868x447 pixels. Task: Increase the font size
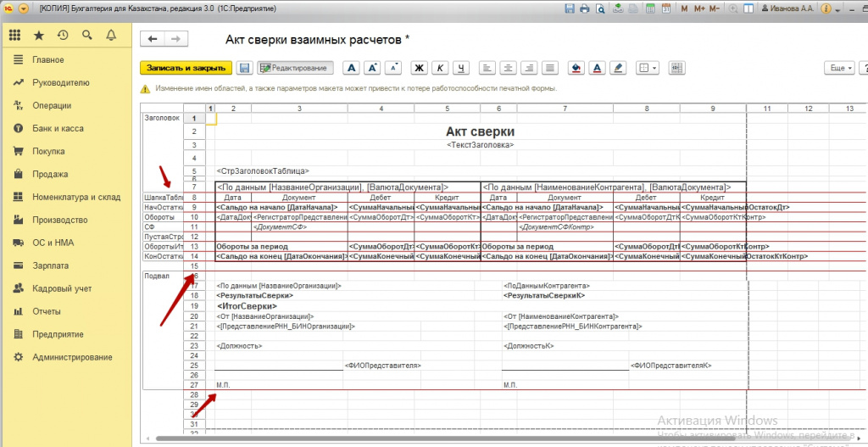[x=372, y=68]
